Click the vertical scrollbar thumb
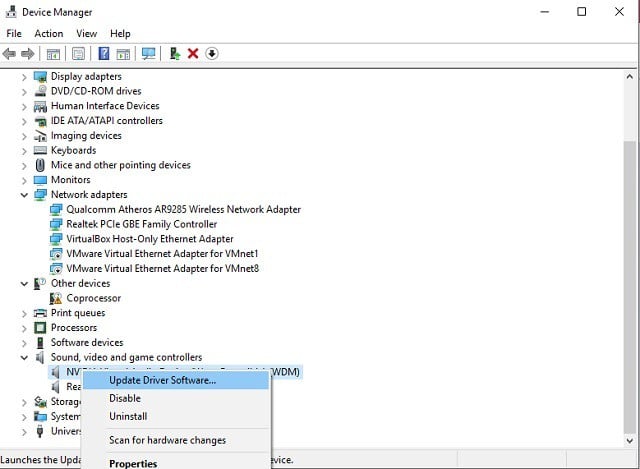Viewport: 640px width, 469px height. pyautogui.click(x=630, y=288)
